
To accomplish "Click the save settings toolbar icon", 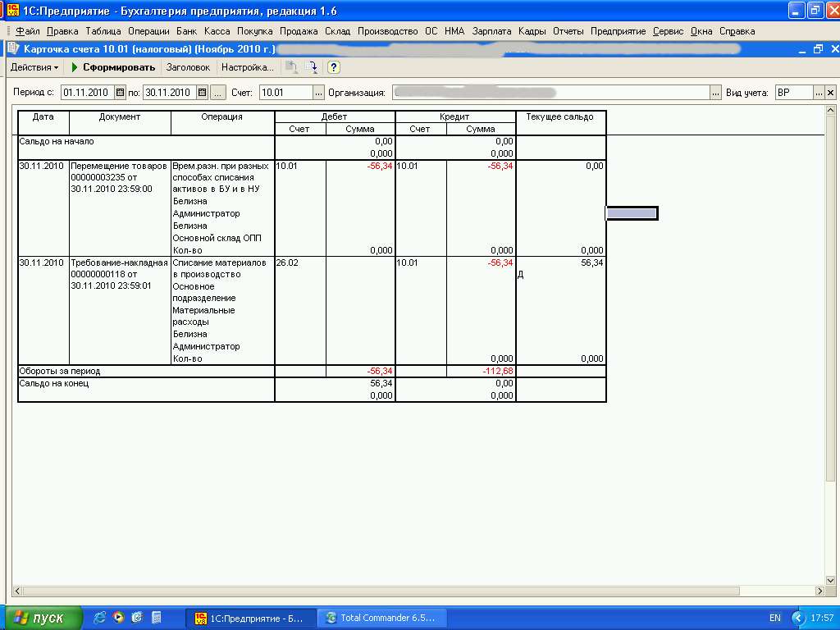I will (x=312, y=67).
